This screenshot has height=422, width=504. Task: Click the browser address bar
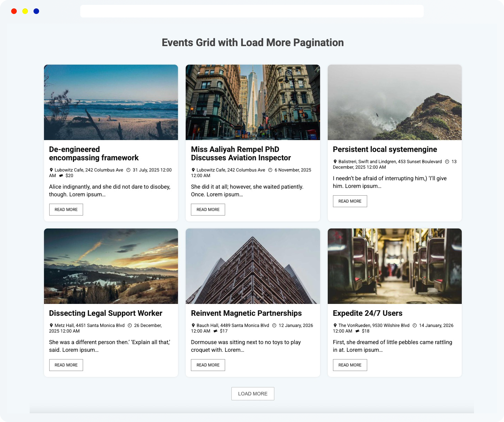pos(252,11)
